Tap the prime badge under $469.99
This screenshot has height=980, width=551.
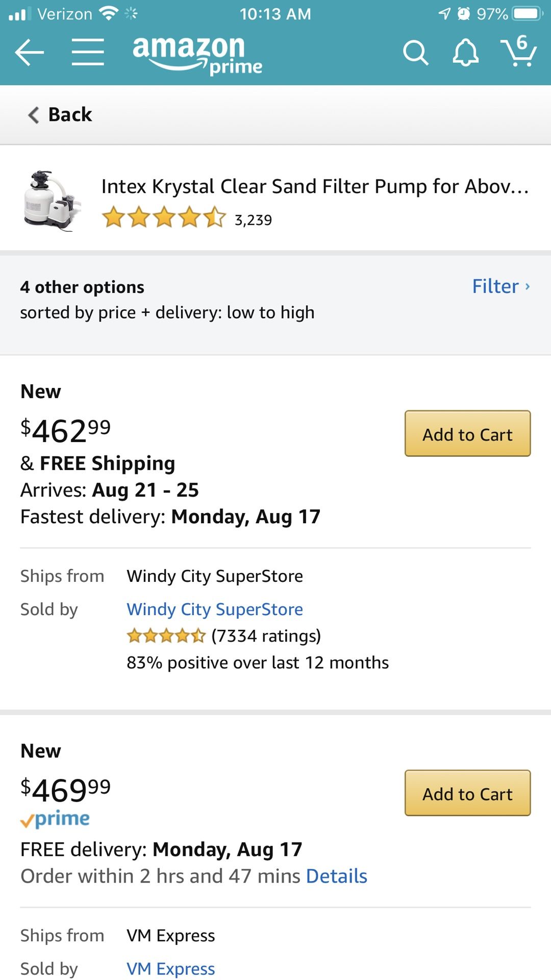click(55, 819)
